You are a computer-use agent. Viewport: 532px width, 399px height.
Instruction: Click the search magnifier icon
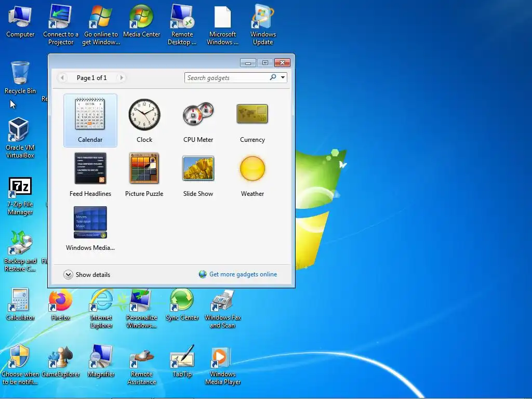coord(273,77)
